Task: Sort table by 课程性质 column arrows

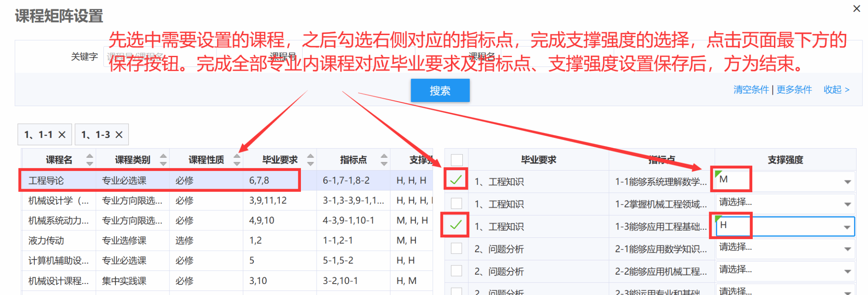Action: click(237, 160)
